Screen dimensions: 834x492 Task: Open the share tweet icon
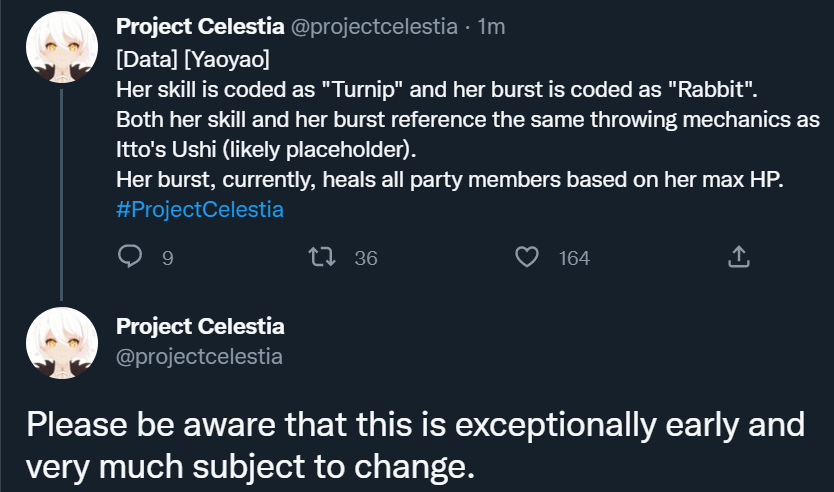tap(739, 257)
